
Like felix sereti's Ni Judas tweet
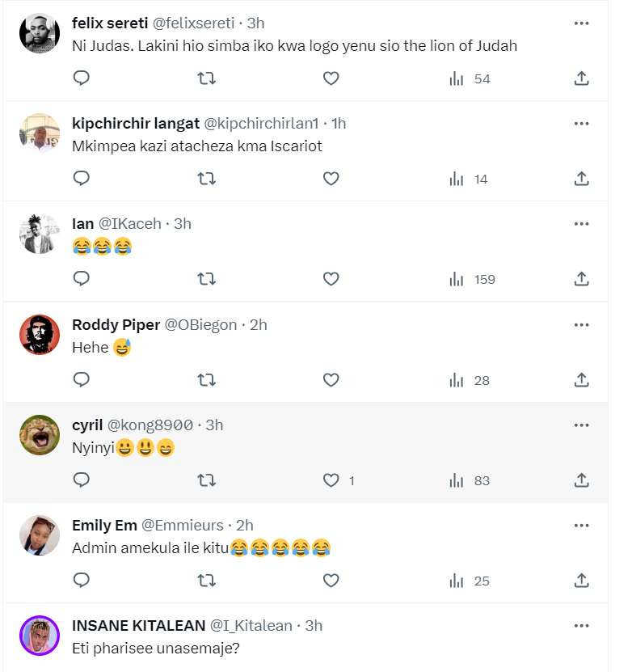(331, 78)
